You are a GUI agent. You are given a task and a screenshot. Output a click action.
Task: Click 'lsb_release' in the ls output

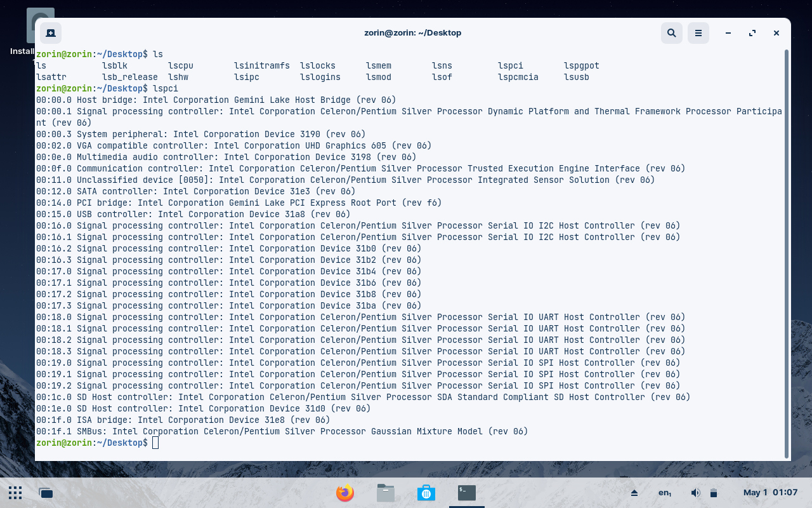(x=130, y=77)
